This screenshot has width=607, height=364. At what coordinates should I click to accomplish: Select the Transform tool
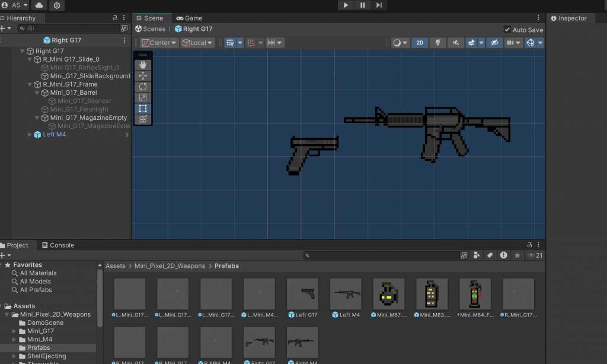tap(143, 119)
